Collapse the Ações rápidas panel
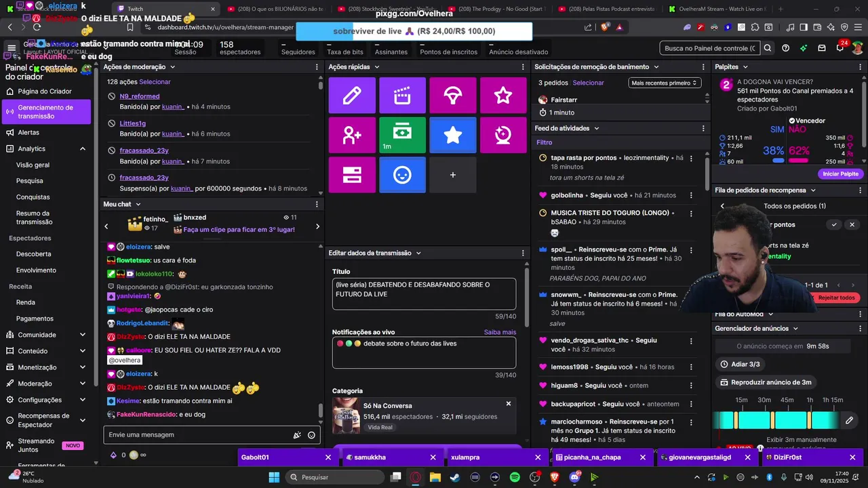Image resolution: width=868 pixels, height=488 pixels. tap(376, 67)
